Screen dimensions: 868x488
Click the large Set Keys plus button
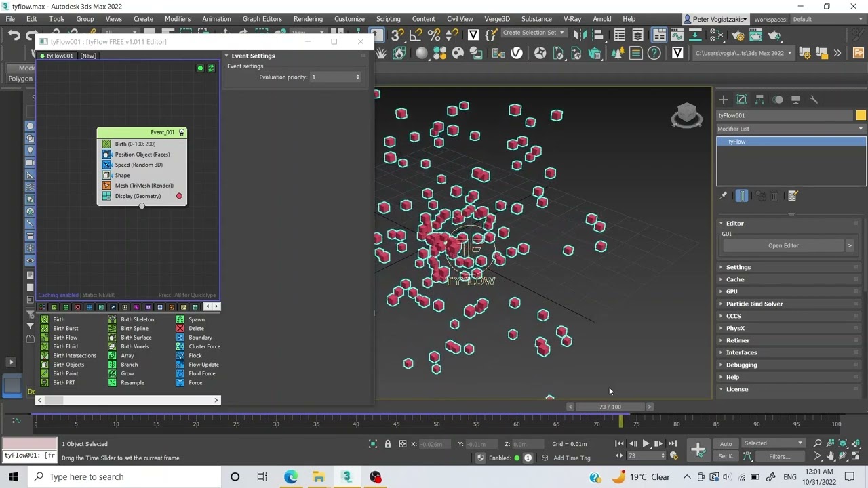pos(698,449)
